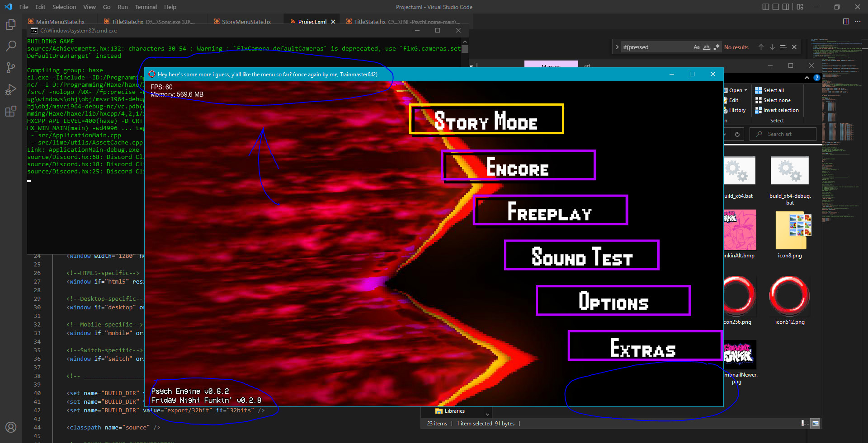The image size is (868, 443).
Task: Open the Terminal menu
Action: (x=146, y=7)
